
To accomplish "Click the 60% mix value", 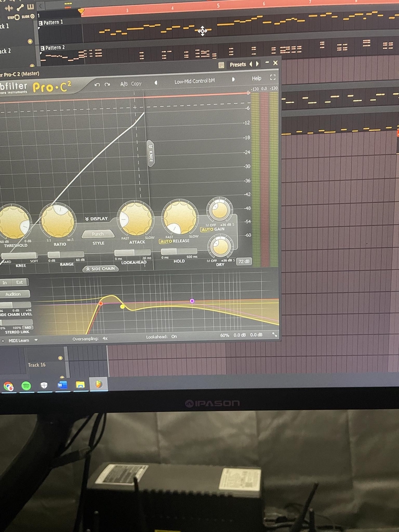I will [224, 335].
